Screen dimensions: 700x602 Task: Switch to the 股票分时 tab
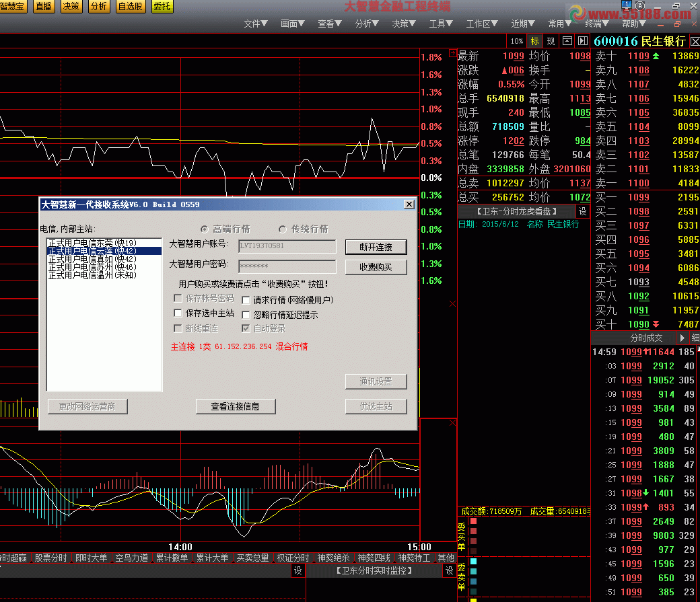(x=50, y=558)
